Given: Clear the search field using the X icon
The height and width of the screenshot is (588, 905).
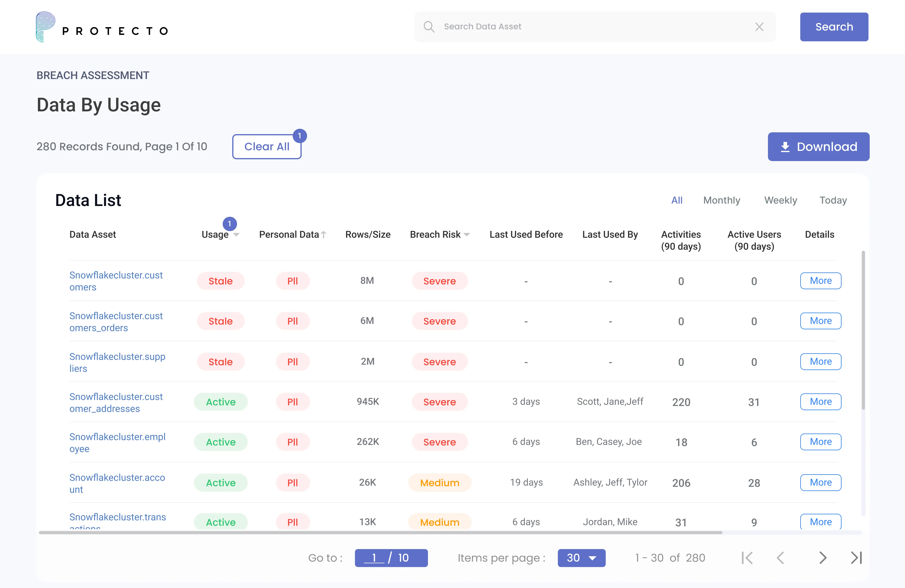Looking at the screenshot, I should point(759,27).
